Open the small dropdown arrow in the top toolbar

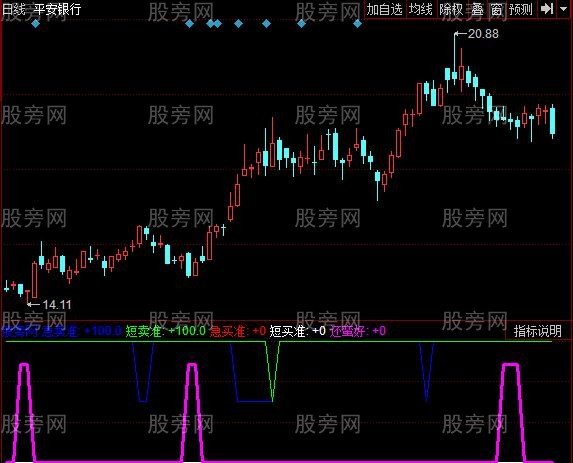click(563, 8)
